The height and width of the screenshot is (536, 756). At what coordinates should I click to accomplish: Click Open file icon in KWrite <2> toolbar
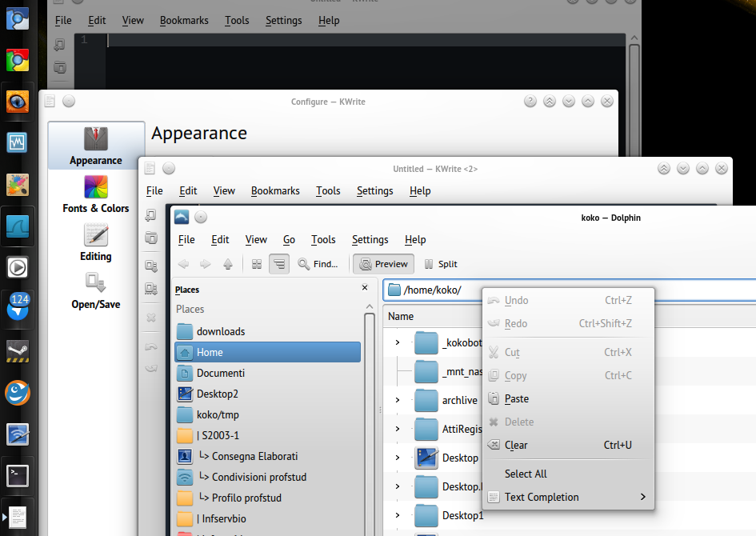pyautogui.click(x=151, y=238)
